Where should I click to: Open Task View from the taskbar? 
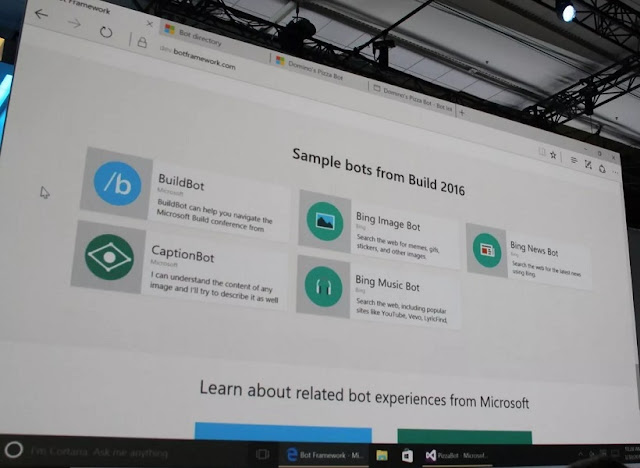262,454
